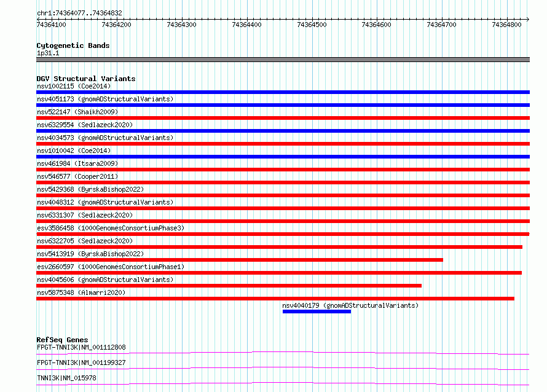The image size is (547, 392).
Task: Click ruler position 74364500
Action: pyautogui.click(x=312, y=25)
